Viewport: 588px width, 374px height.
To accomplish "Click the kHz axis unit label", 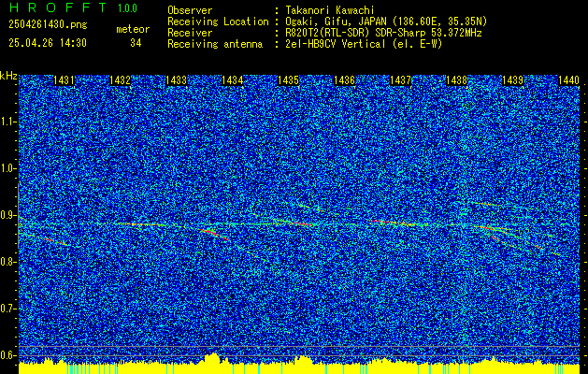I will point(8,76).
